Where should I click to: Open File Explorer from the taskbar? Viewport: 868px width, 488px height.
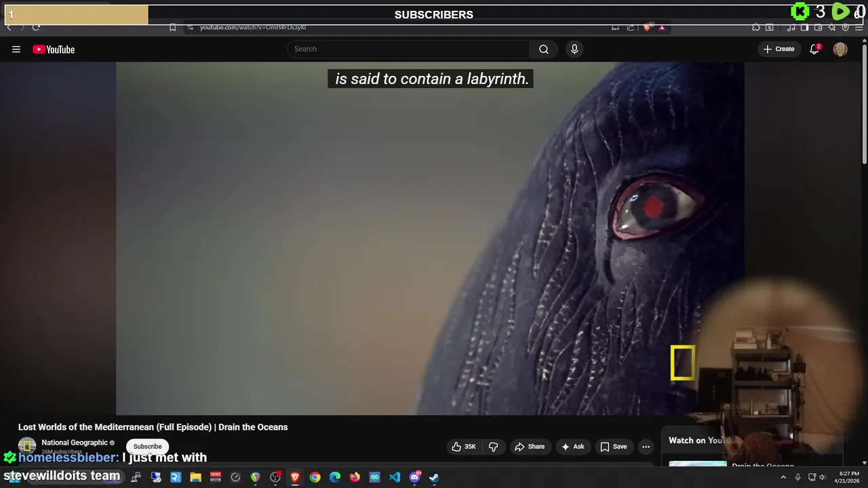coord(195,477)
